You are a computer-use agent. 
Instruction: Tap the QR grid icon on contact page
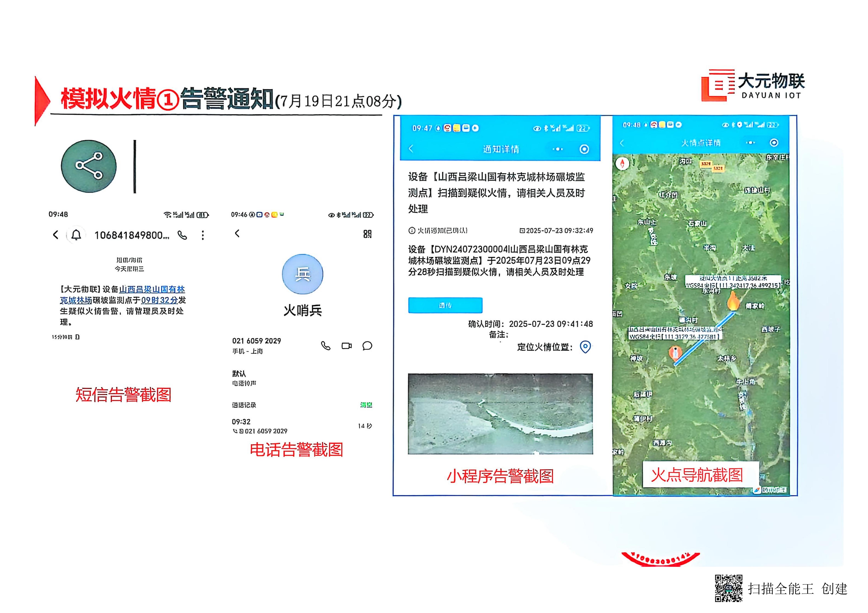367,234
